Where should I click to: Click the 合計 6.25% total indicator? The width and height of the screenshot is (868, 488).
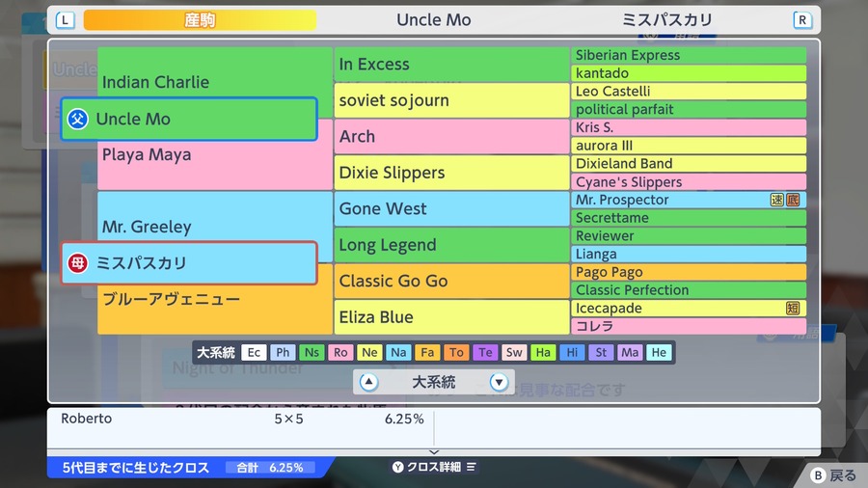tap(270, 468)
